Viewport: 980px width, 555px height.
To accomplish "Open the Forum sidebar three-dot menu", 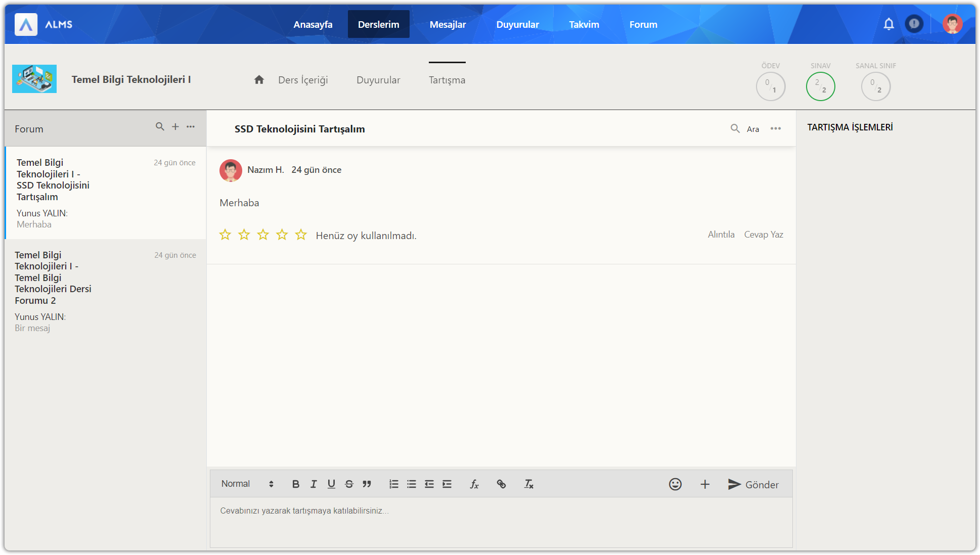I will 191,126.
